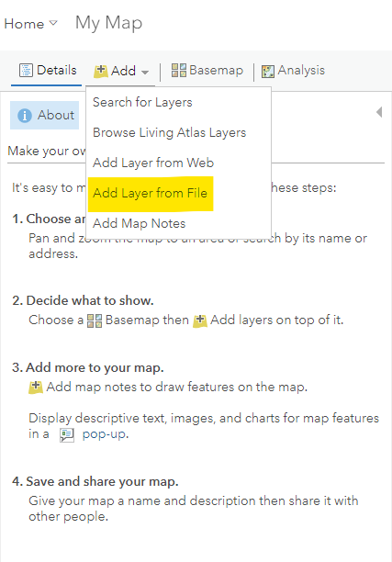Screen dimensions: 392x562
Task: Click the map notes icon in step 3
Action: [36, 388]
